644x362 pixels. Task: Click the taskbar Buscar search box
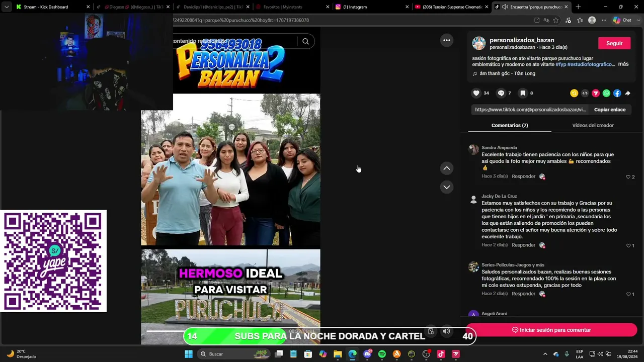pyautogui.click(x=234, y=354)
